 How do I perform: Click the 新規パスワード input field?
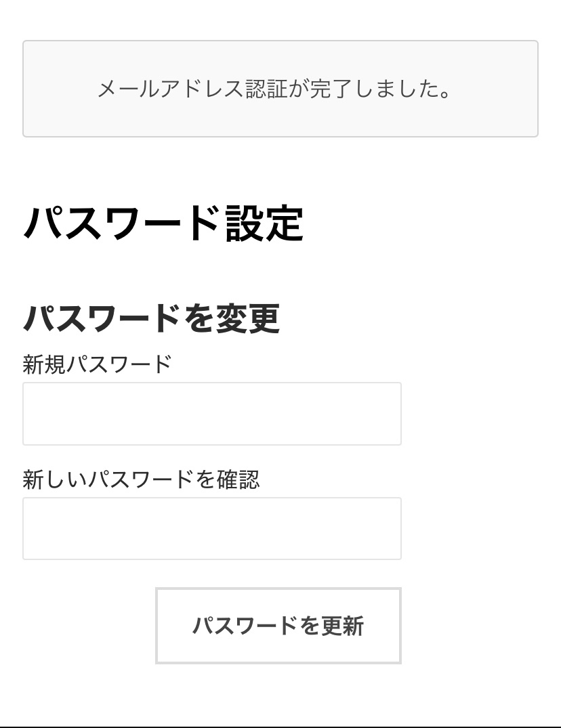212,414
